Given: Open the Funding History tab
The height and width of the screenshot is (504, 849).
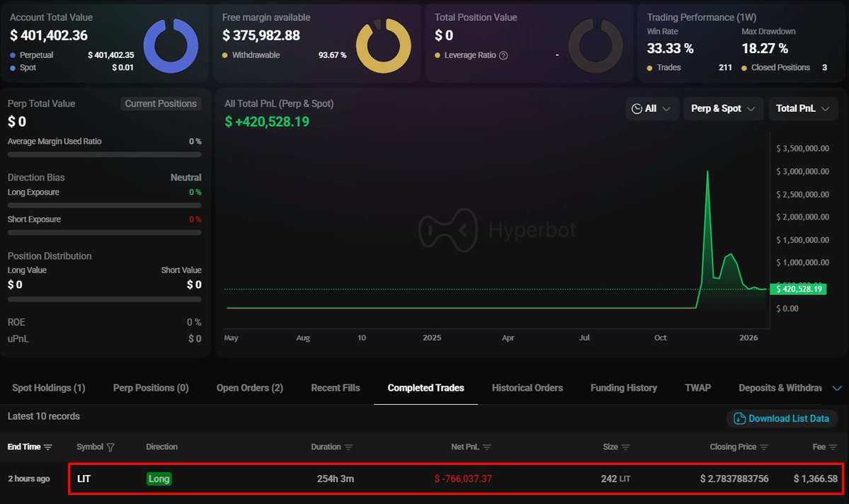Looking at the screenshot, I should [x=623, y=388].
